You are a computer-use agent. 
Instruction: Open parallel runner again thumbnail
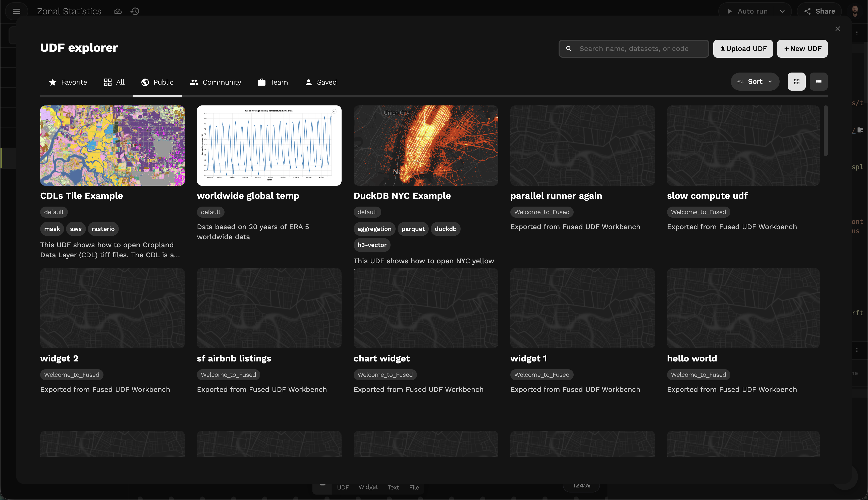[x=582, y=146]
